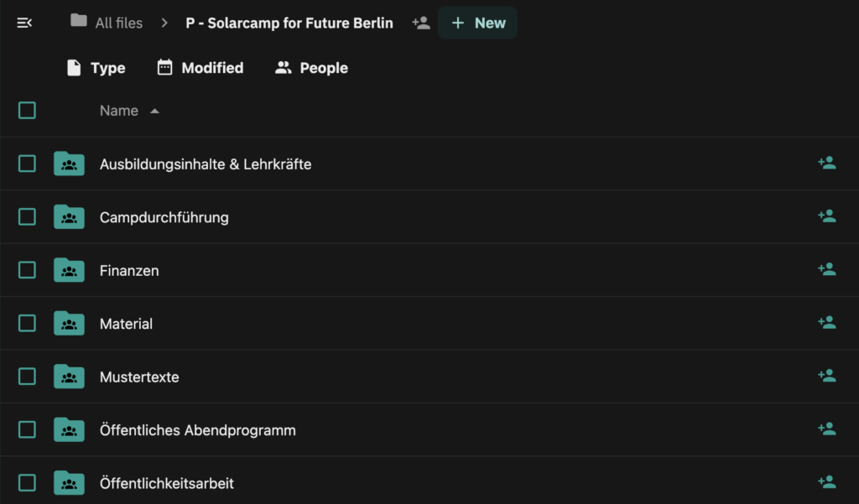Viewport: 859px width, 504px height.
Task: Share the Mustertexte folder
Action: pyautogui.click(x=826, y=376)
